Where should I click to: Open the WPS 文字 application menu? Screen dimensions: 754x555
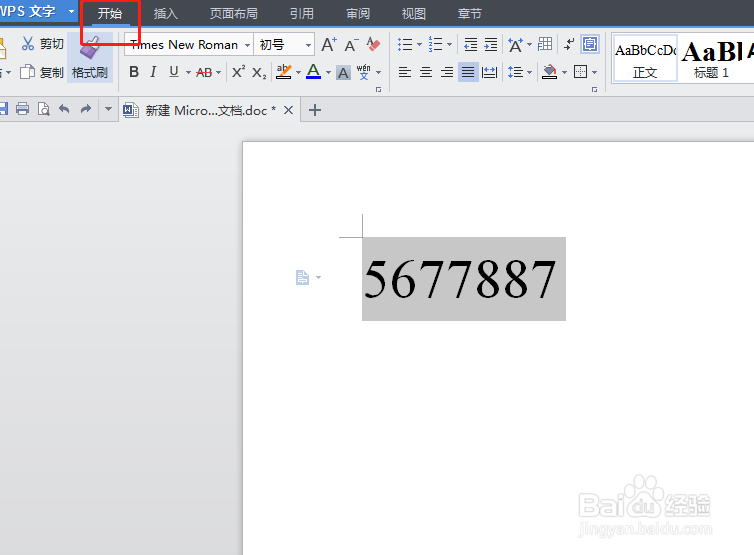38,11
